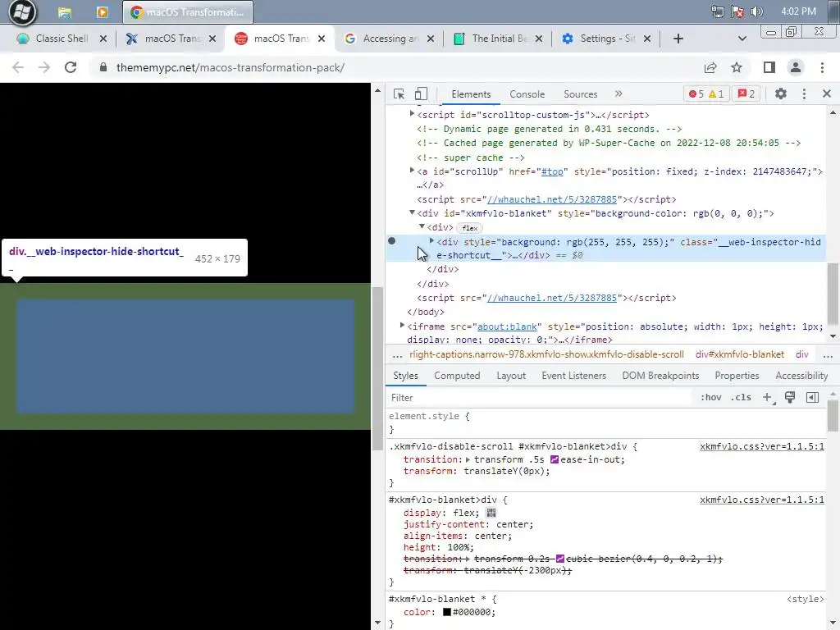Expand the web-inspector-hide-shortcut div node

(x=431, y=241)
